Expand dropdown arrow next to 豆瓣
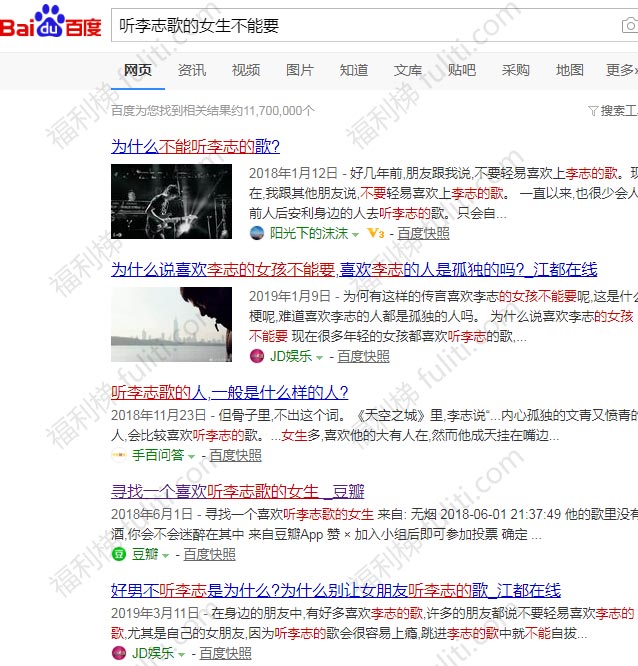The height and width of the screenshot is (666, 638). (166, 555)
